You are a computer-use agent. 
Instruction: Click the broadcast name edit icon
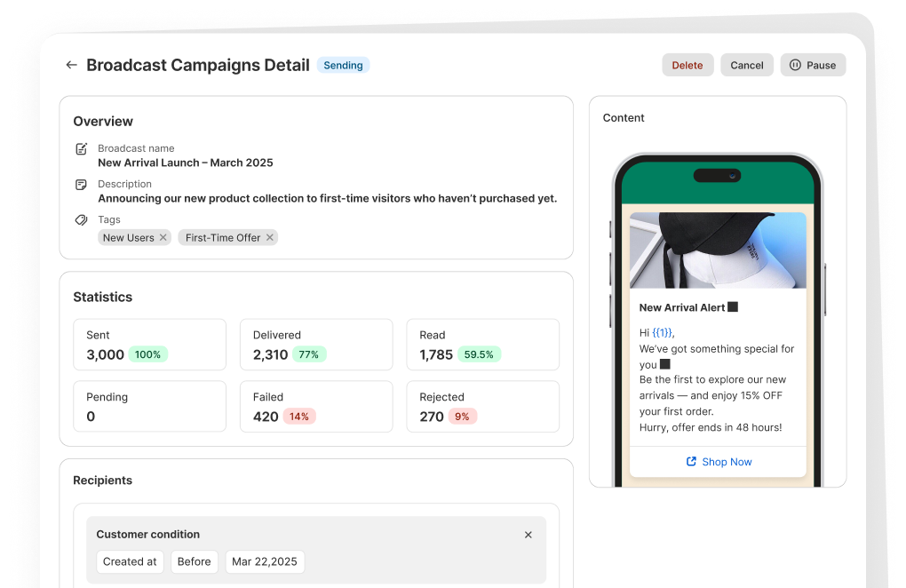(81, 149)
